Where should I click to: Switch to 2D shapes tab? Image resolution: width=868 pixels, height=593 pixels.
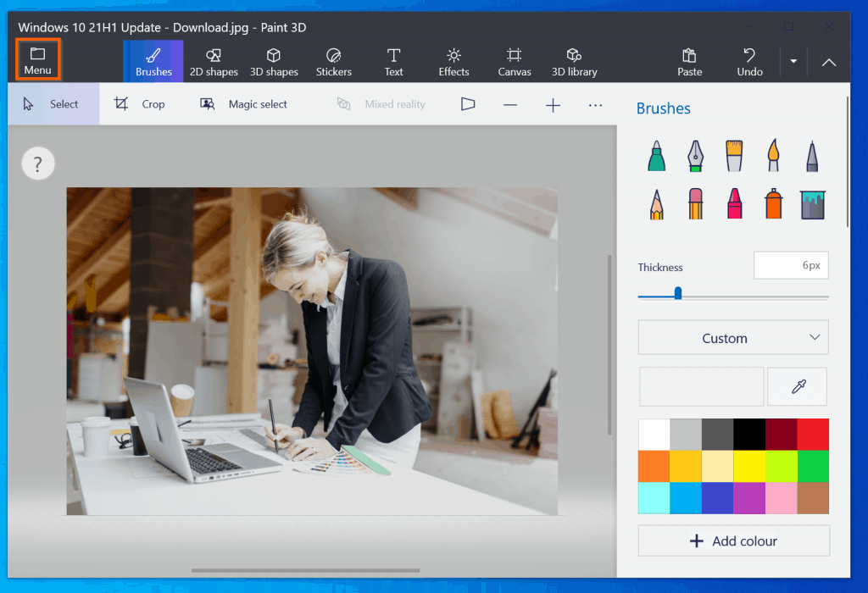(214, 61)
